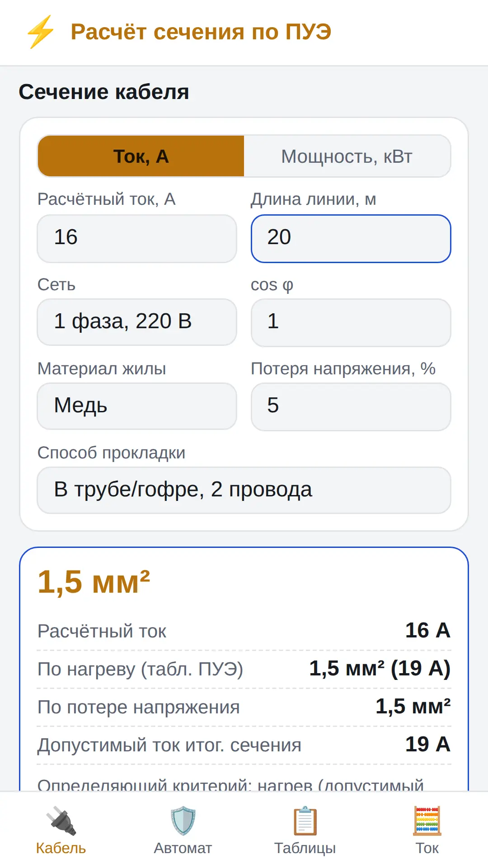Viewport: 488px width, 868px height.
Task: Click the Расчёт сечения по ПУЭ title
Action: click(x=201, y=32)
